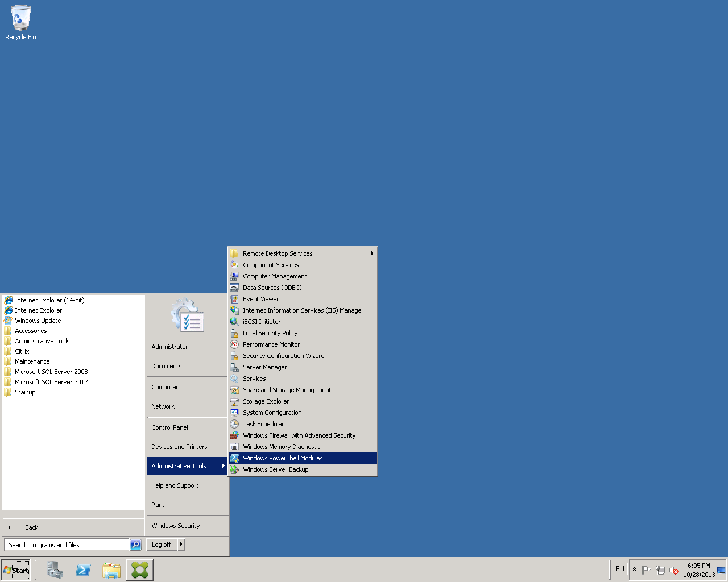Open Windows Explorer from the taskbar

[111, 570]
